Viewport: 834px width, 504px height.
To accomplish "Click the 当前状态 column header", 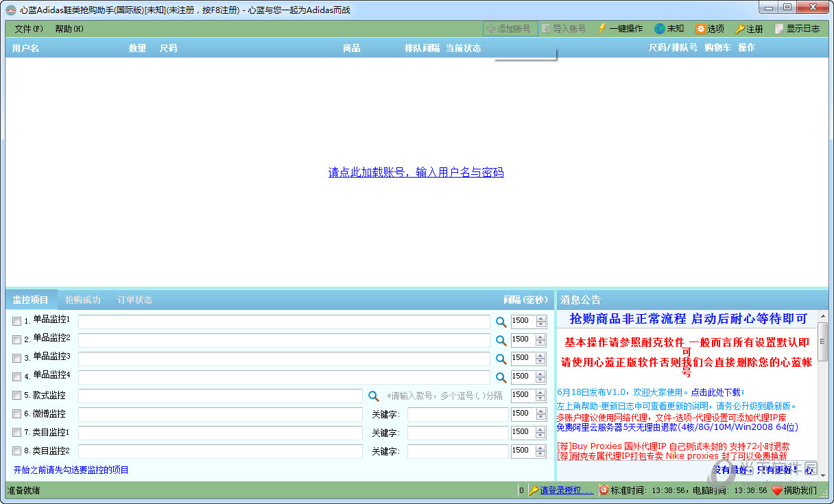I will pos(464,48).
